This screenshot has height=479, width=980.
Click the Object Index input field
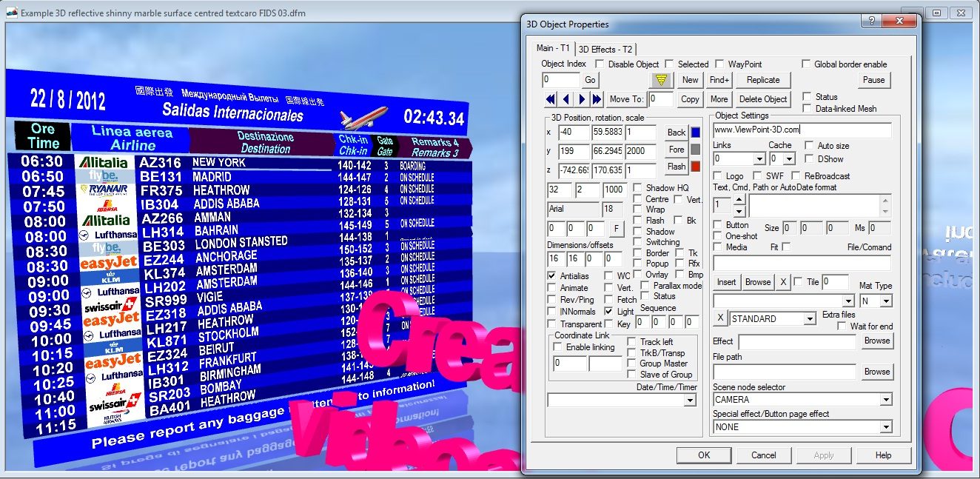click(x=561, y=80)
